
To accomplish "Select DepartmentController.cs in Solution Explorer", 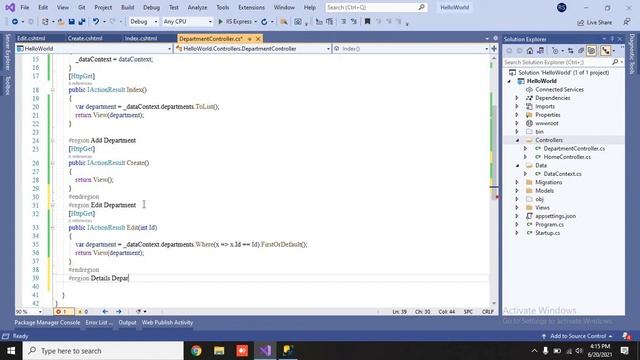I will point(574,149).
